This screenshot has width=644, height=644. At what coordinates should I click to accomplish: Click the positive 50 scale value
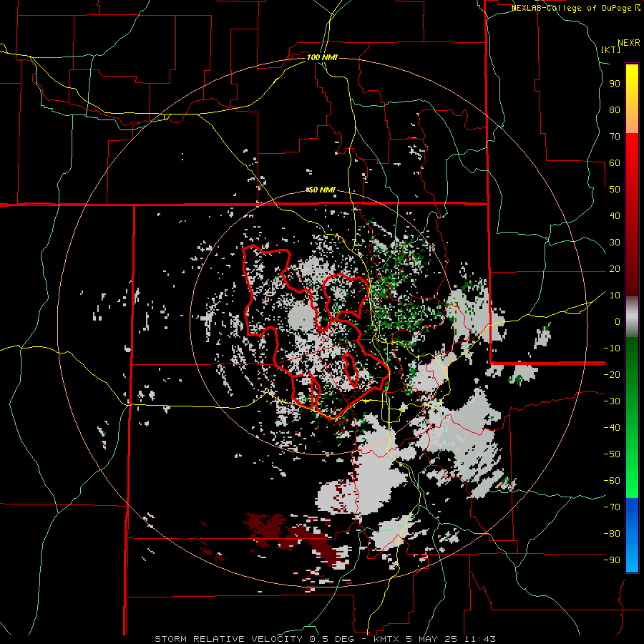(615, 190)
